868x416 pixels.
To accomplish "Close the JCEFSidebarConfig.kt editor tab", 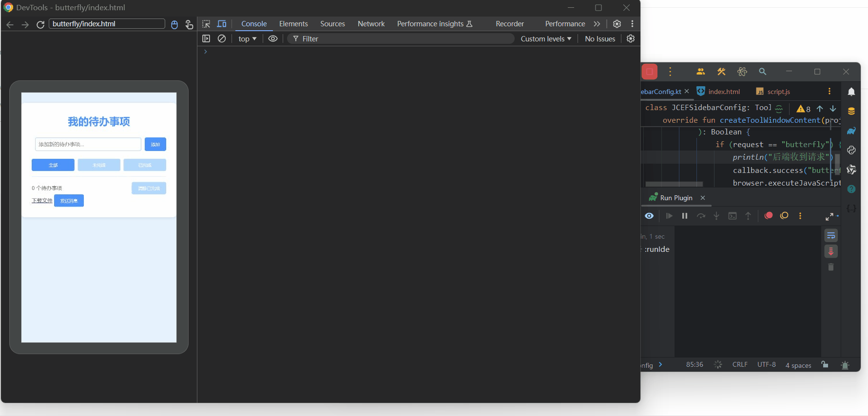I will [x=687, y=91].
